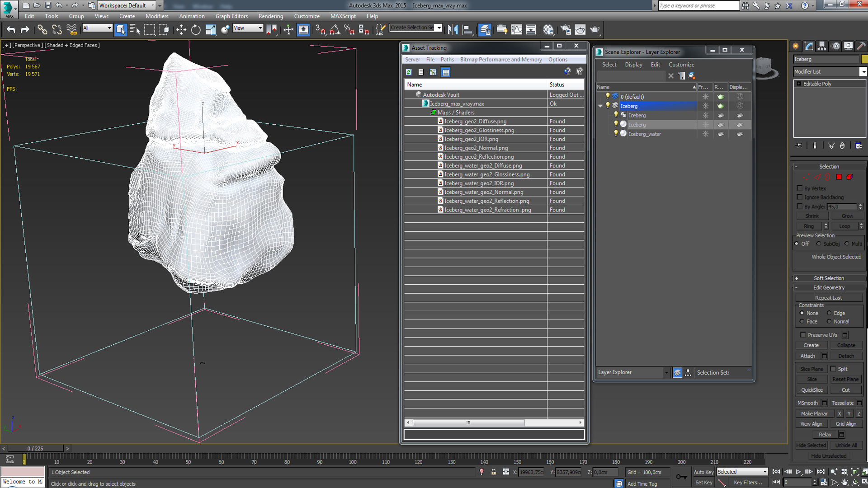Activate the Select and Rotate tool
Viewport: 868px width, 488px height.
tap(195, 30)
